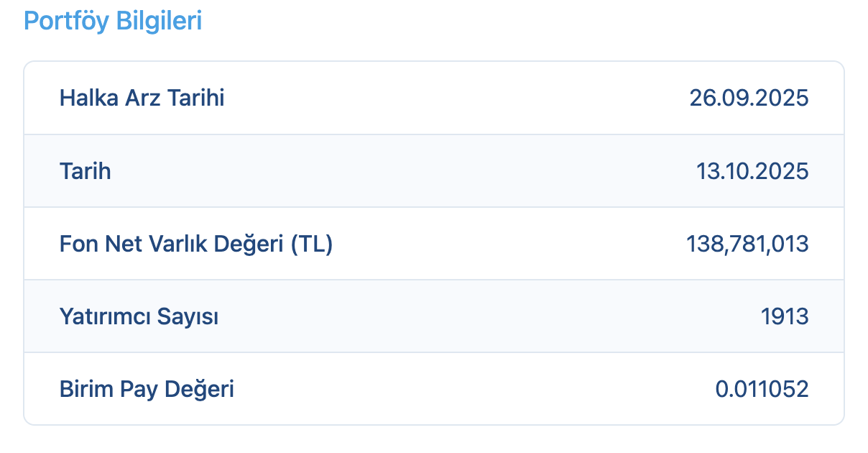Click the public offering date 26.09.2025

tap(749, 98)
